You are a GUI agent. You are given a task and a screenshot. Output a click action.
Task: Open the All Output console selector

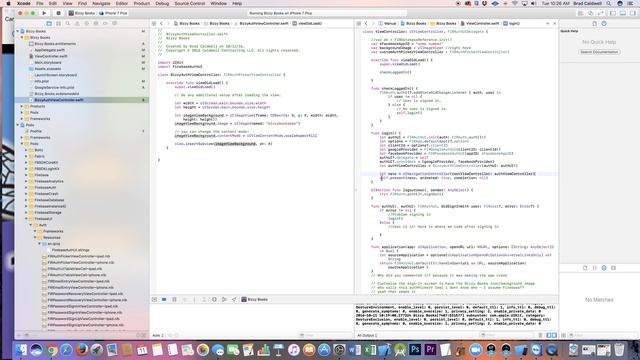pyautogui.click(x=367, y=335)
